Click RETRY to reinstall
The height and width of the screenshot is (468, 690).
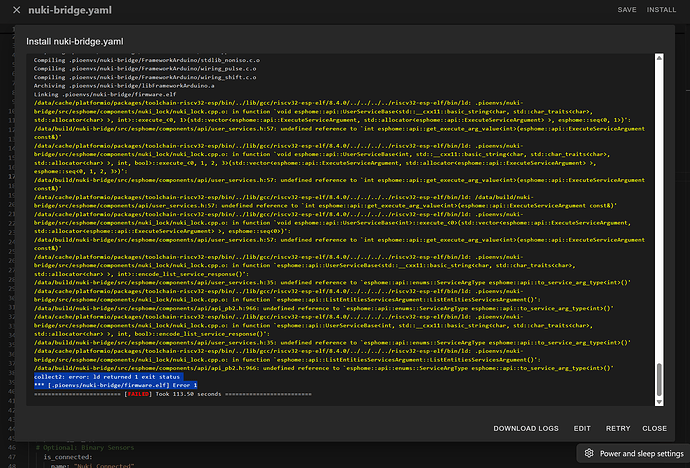(x=618, y=428)
